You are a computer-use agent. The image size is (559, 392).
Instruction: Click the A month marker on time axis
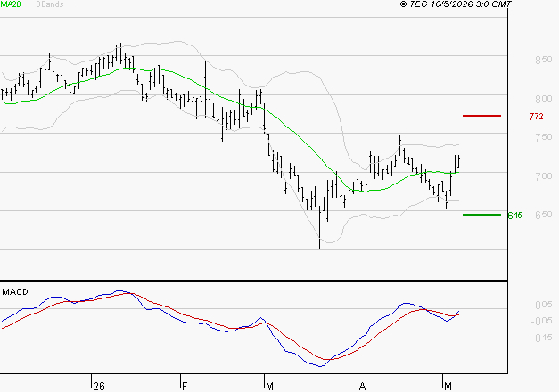[x=362, y=386]
